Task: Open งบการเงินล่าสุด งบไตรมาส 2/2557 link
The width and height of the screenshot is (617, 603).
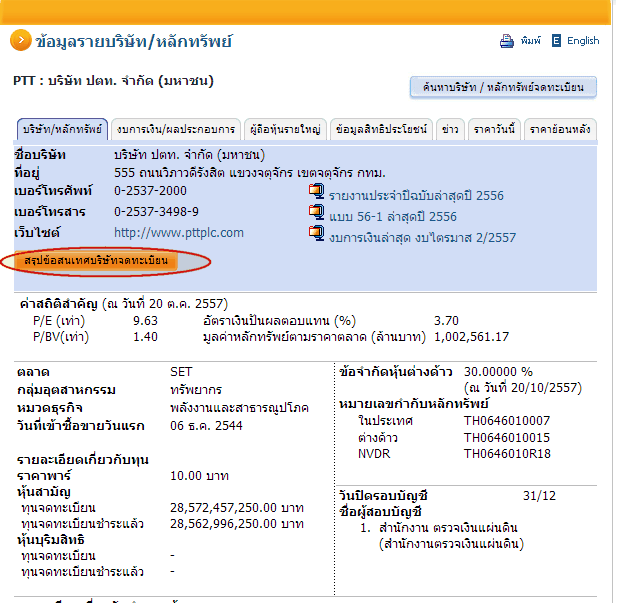Action: tap(422, 238)
